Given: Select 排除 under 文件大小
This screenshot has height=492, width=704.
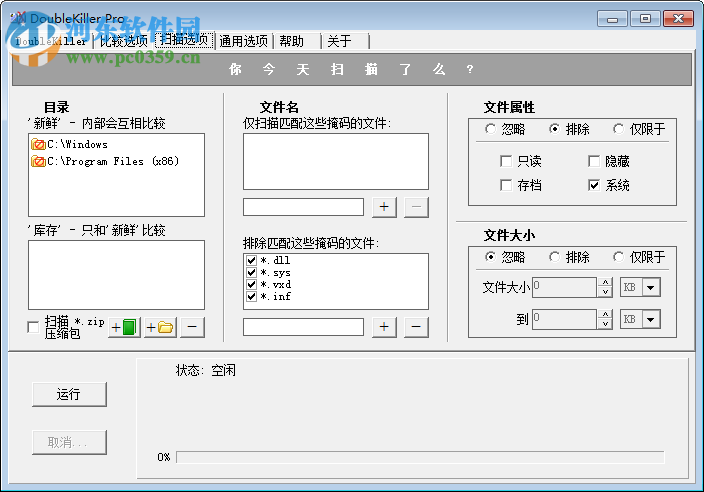Looking at the screenshot, I should (x=554, y=257).
